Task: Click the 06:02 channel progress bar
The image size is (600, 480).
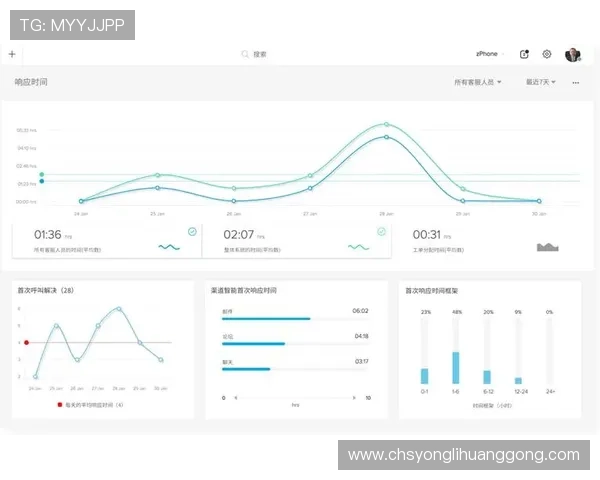Action: [x=266, y=319]
